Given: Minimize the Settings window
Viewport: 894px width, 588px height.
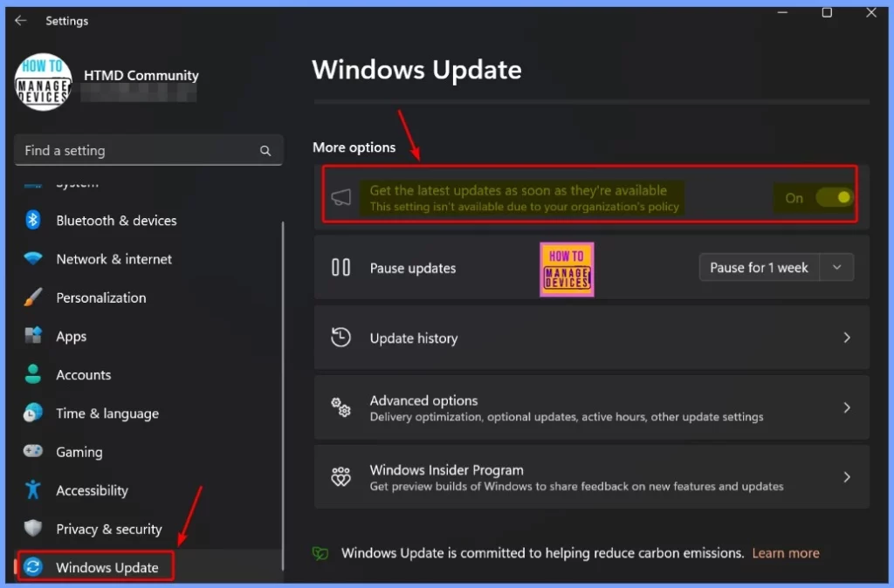Looking at the screenshot, I should 782,12.
